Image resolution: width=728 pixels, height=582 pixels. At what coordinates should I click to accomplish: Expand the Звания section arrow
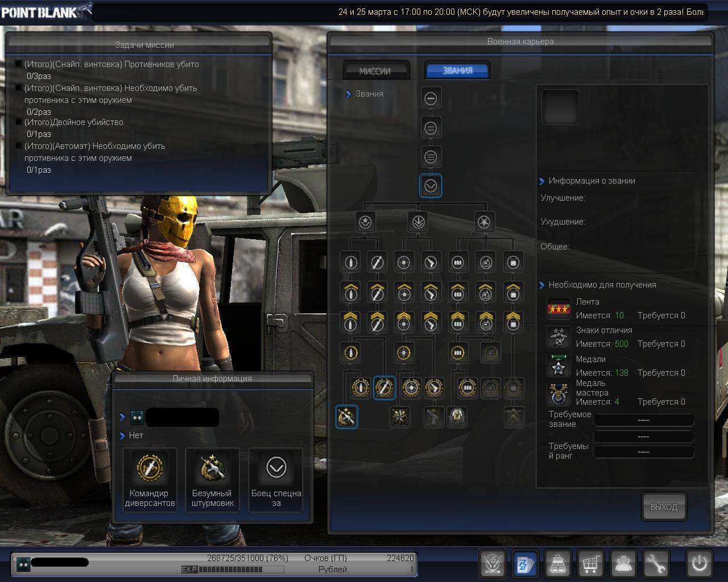point(348,94)
